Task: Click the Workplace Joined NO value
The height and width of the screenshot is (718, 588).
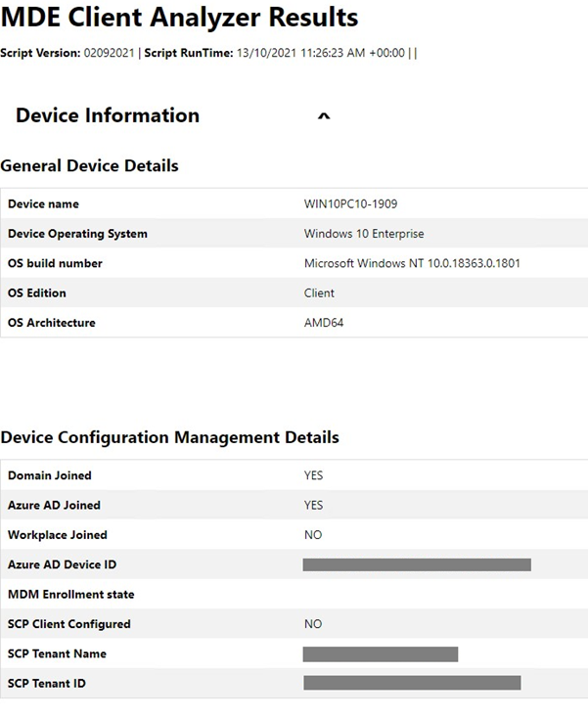Action: click(312, 535)
